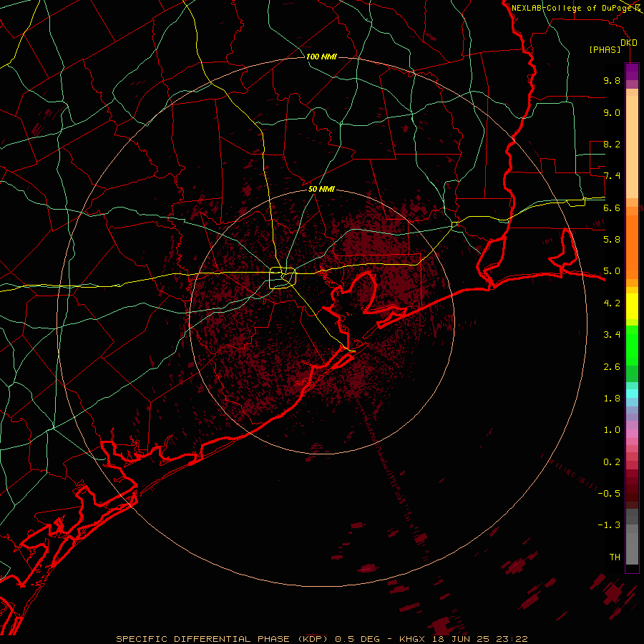Click the 3.4 value on color scale
The image size is (644, 644).
[x=612, y=334]
